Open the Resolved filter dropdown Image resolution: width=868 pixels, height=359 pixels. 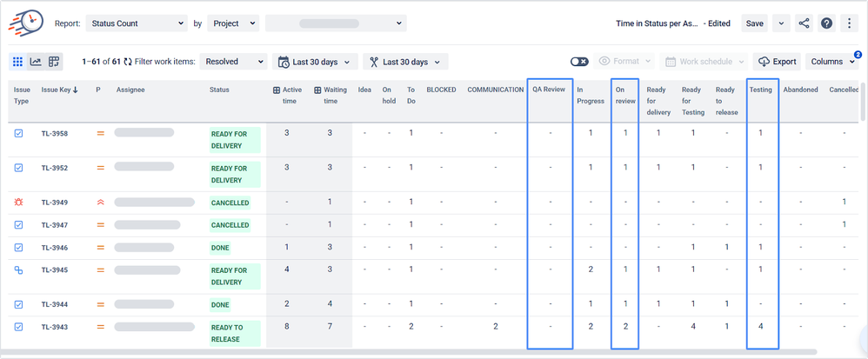(x=234, y=62)
